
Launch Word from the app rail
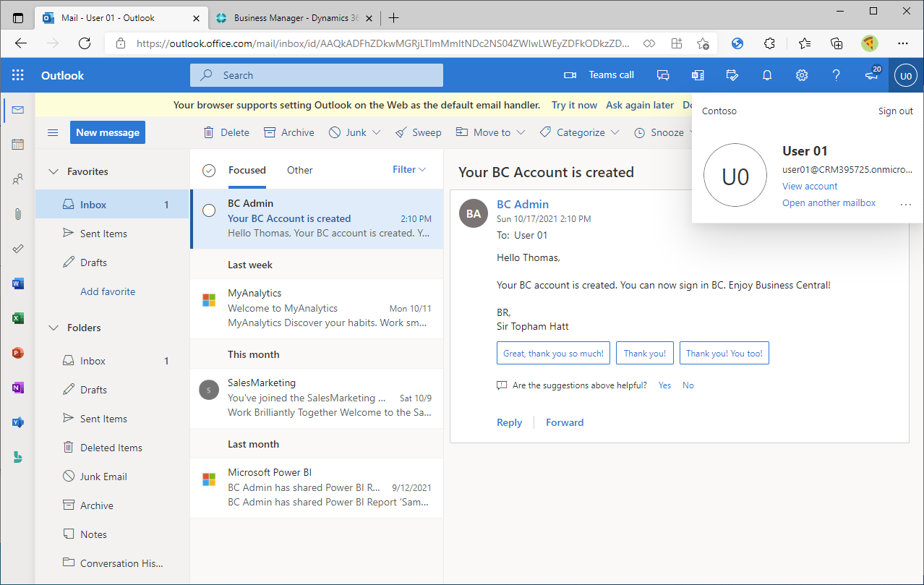pyautogui.click(x=17, y=283)
